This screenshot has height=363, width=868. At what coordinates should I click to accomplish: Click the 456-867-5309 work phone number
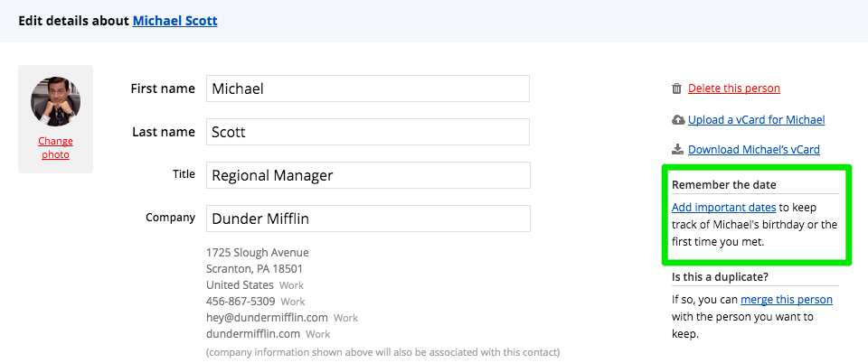pyautogui.click(x=240, y=302)
